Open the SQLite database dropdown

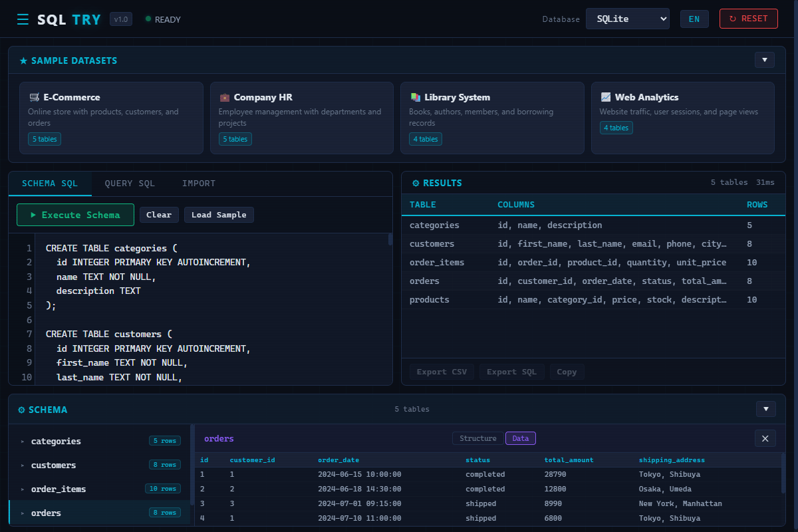click(x=628, y=19)
